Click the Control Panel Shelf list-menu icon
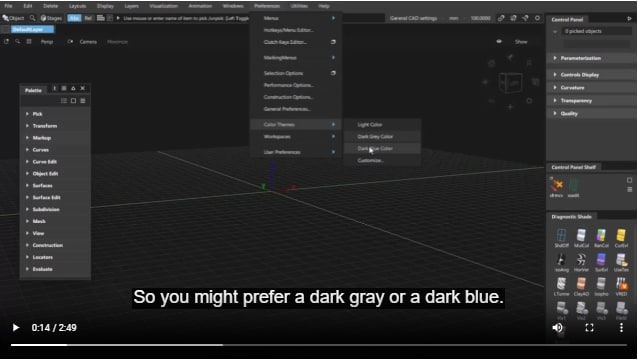Screen dimensions: 638x360 pos(629,189)
